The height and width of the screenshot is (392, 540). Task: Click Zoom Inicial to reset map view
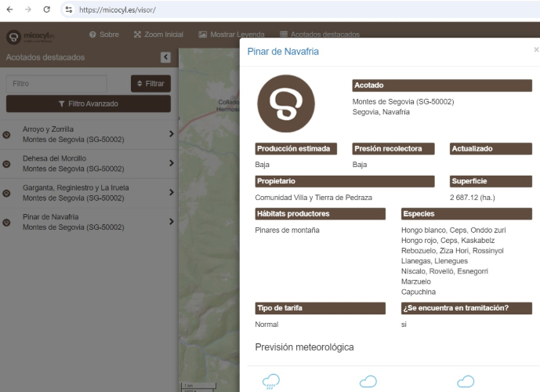pyautogui.click(x=158, y=34)
